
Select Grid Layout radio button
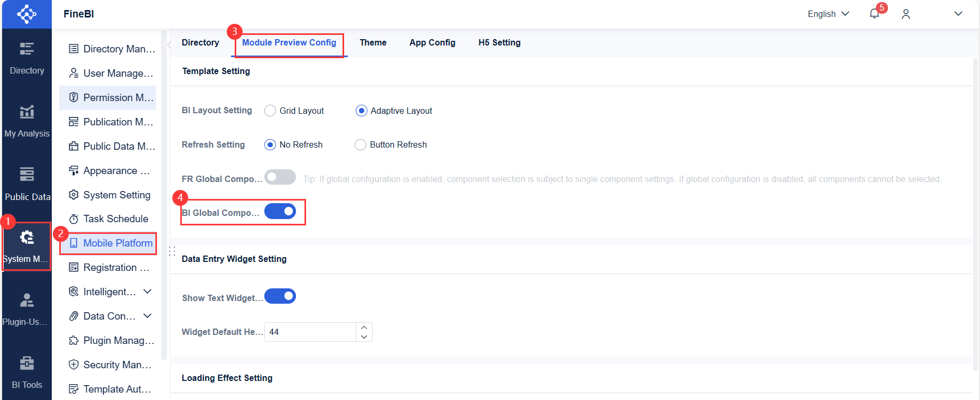click(270, 111)
